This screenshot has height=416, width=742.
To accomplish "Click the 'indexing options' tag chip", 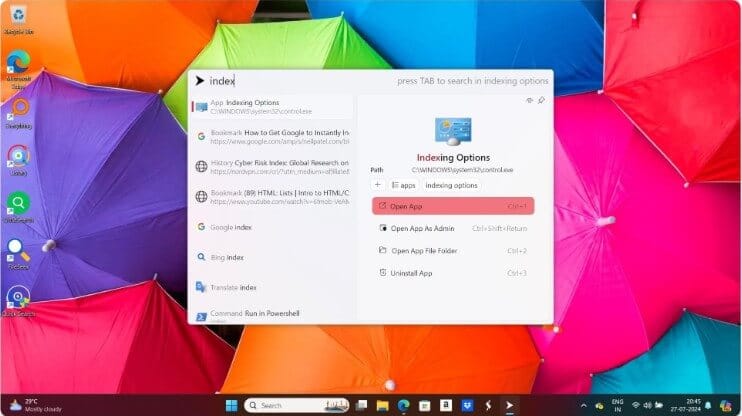I will click(451, 185).
